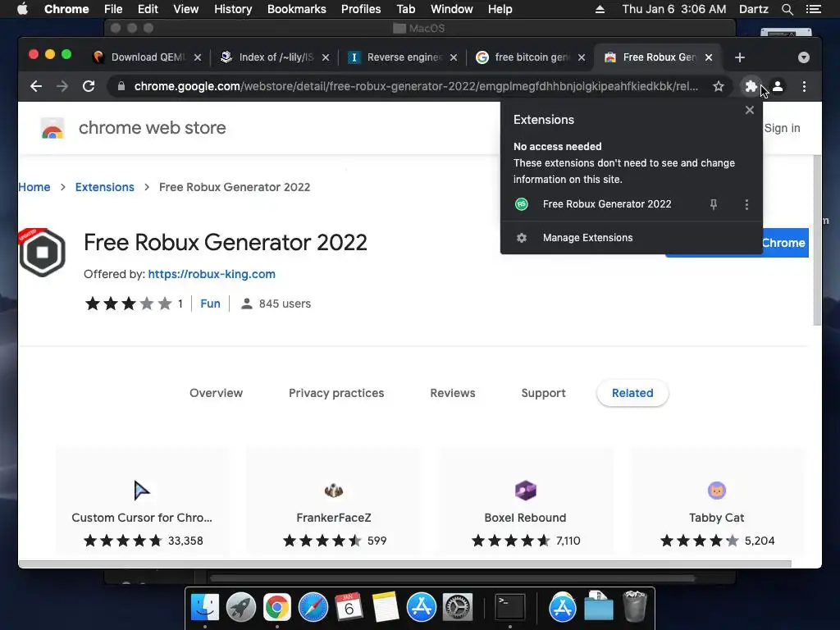Open the File menu
Viewport: 840px width, 630px height.
click(x=113, y=9)
